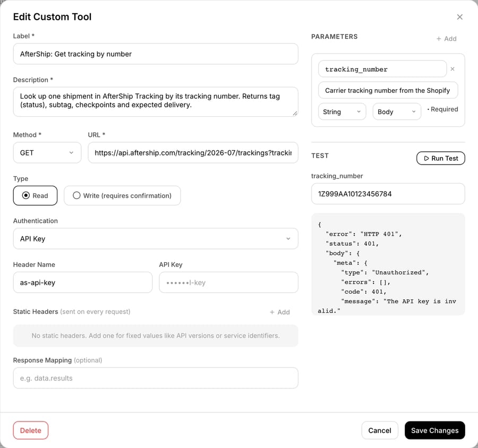This screenshot has width=478, height=448.
Task: Click the "No static headers" placeholder message
Action: [156, 335]
